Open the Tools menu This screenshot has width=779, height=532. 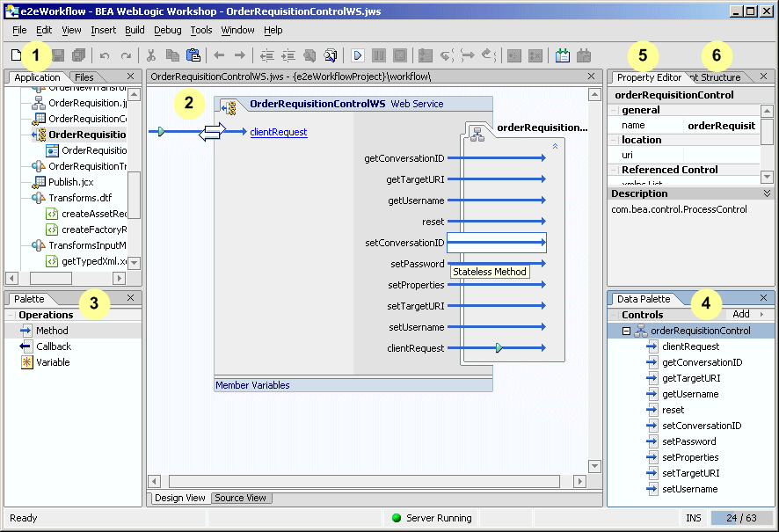[201, 30]
